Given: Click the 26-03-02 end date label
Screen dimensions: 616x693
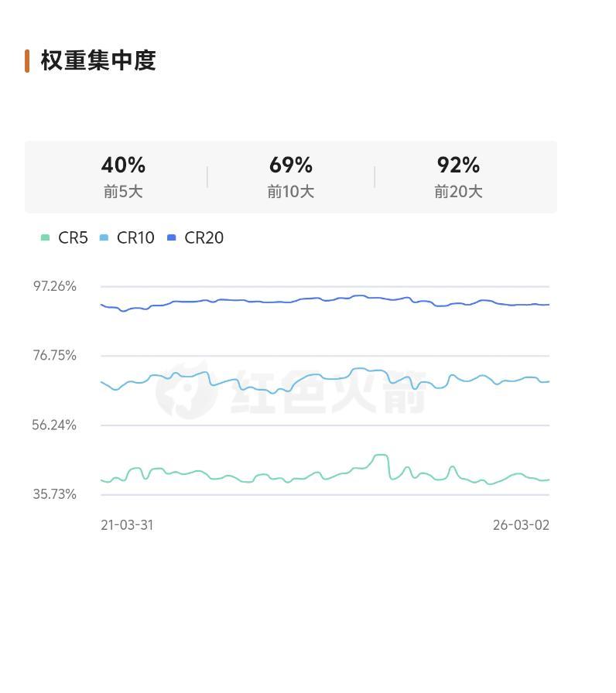Looking at the screenshot, I should (521, 525).
